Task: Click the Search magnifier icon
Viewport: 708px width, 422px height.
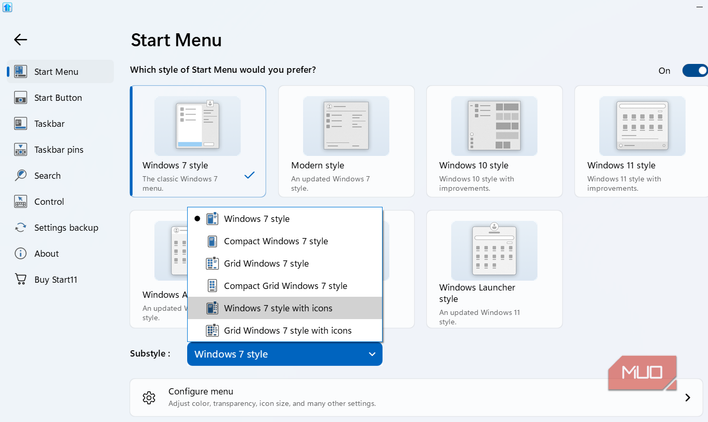Action: pyautogui.click(x=20, y=176)
